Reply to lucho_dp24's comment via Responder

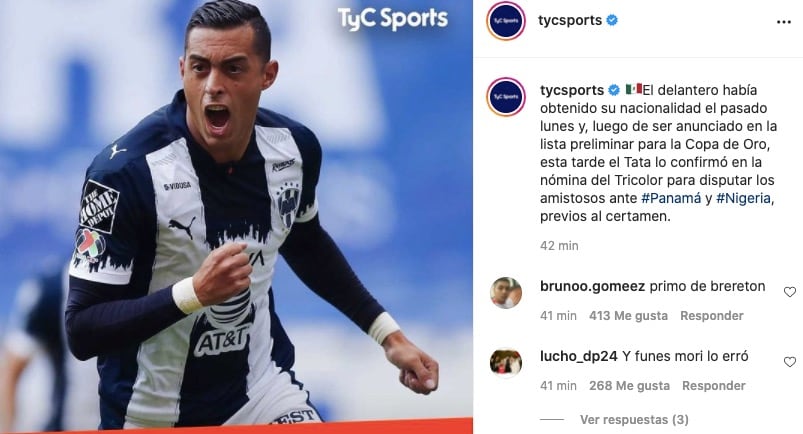click(713, 386)
